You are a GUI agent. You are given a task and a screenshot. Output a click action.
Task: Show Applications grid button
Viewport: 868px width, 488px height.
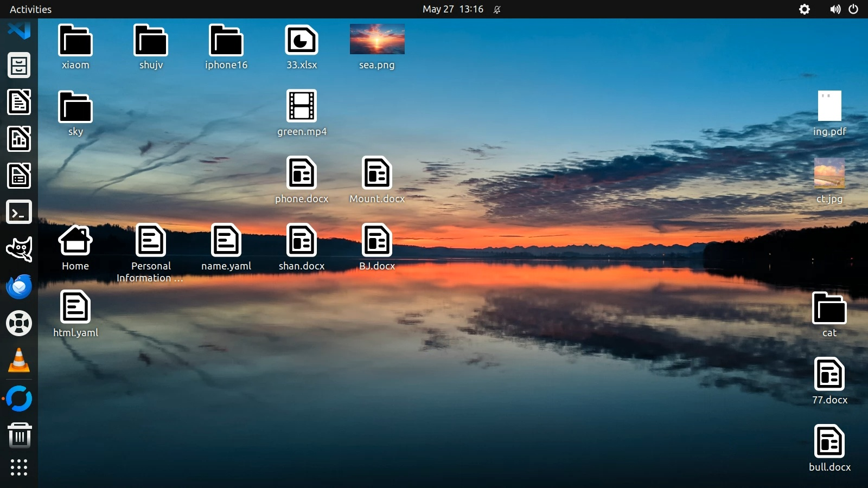tap(19, 467)
